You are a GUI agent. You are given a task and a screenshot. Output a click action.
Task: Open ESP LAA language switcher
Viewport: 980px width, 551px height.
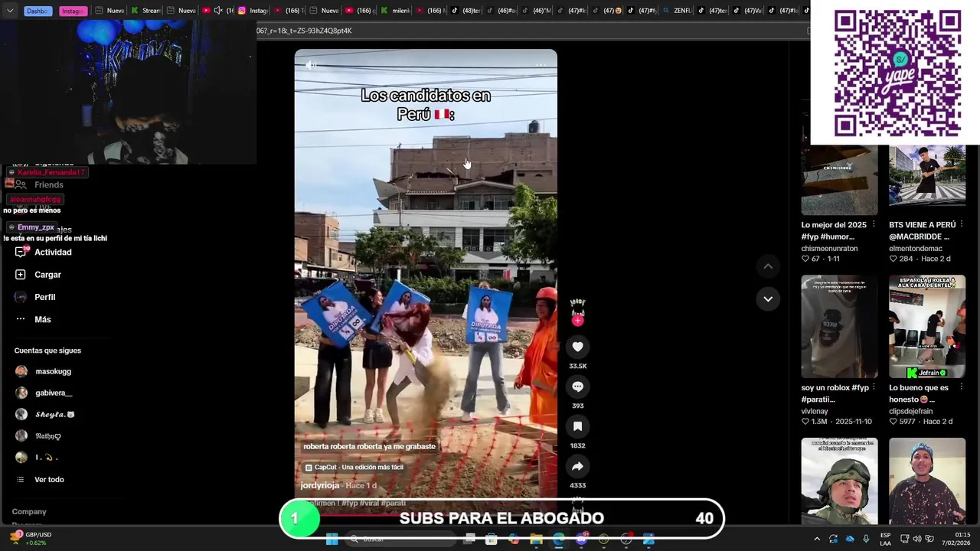pos(885,539)
